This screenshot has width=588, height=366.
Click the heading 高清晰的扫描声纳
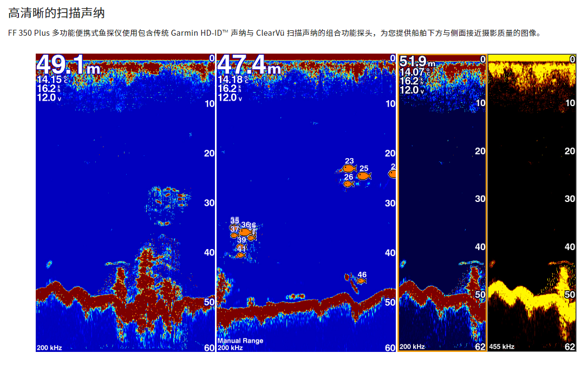click(x=56, y=14)
